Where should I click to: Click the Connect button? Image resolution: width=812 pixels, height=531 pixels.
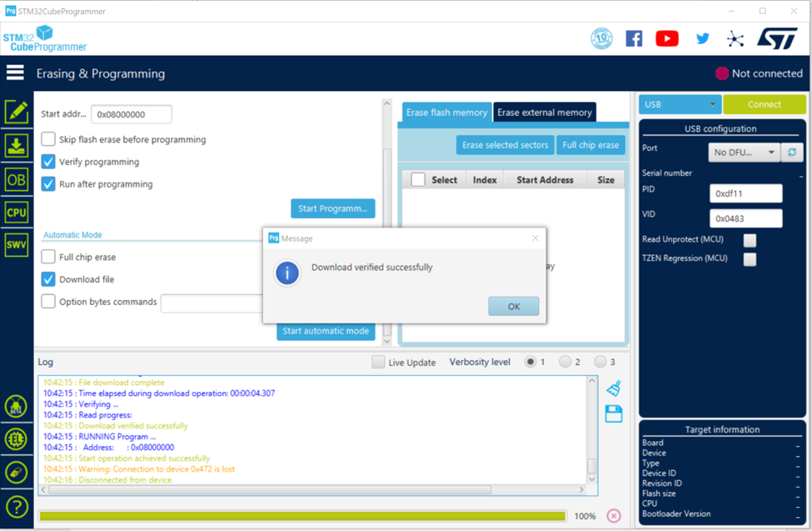click(765, 104)
